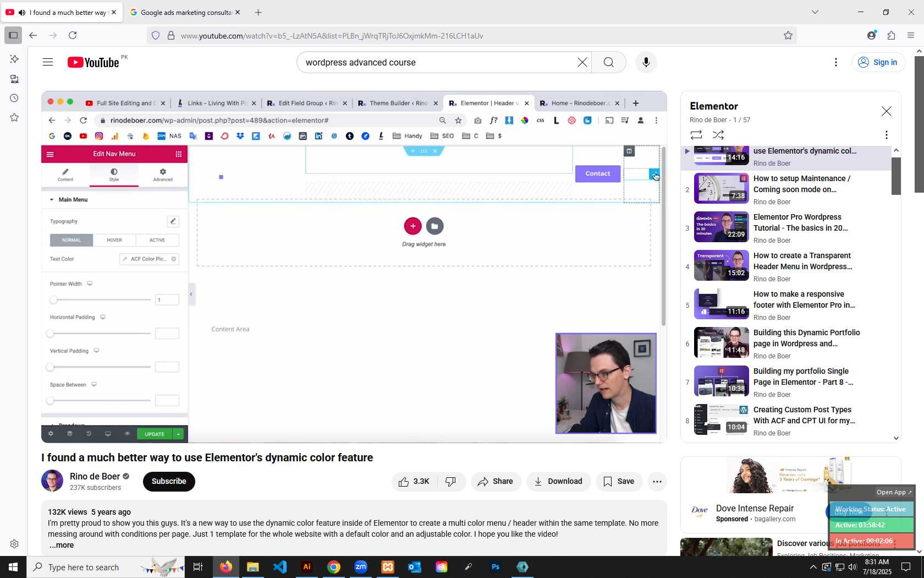Clear the search box text
Image resolution: width=924 pixels, height=578 pixels.
click(582, 62)
